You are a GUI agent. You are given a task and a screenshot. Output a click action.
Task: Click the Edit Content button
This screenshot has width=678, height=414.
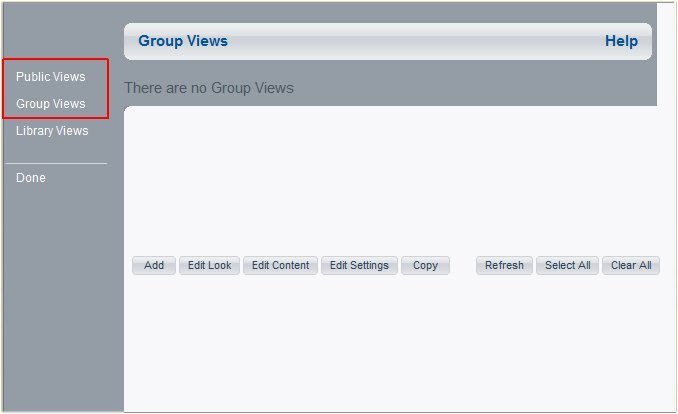[280, 265]
